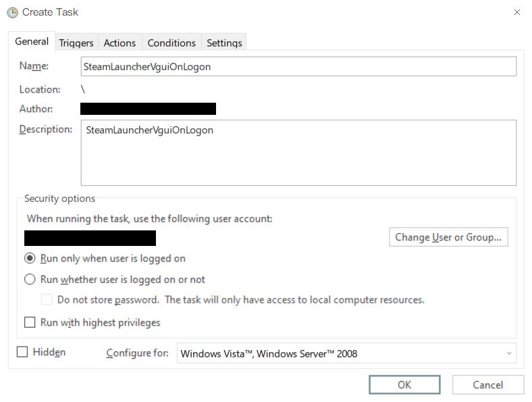This screenshot has height=402, width=532.
Task: Expand the Configure for dropdown
Action: tap(346, 353)
